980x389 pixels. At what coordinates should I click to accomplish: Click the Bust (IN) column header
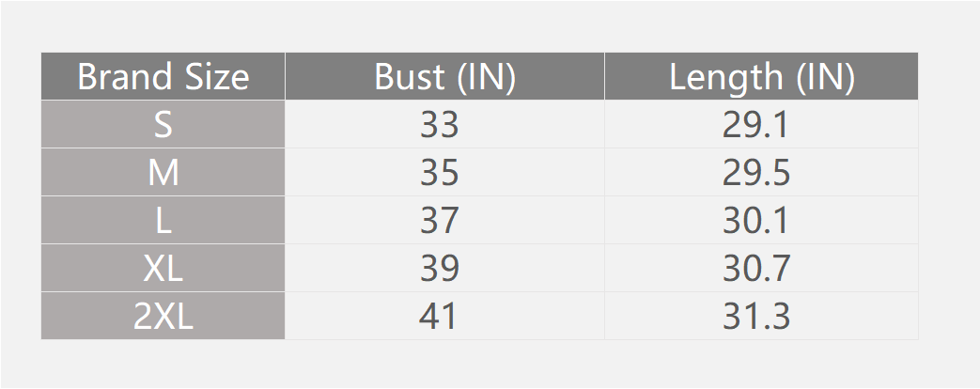[x=445, y=76]
